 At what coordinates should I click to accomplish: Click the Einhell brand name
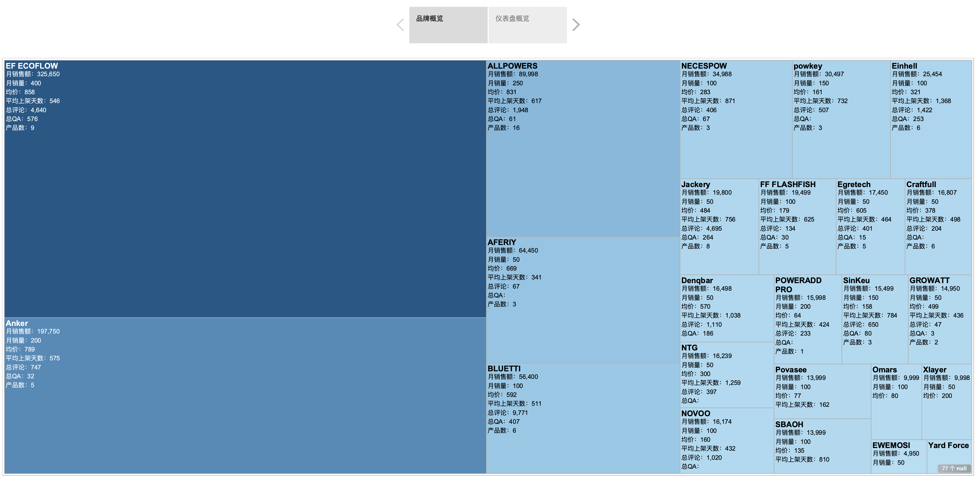click(x=904, y=66)
